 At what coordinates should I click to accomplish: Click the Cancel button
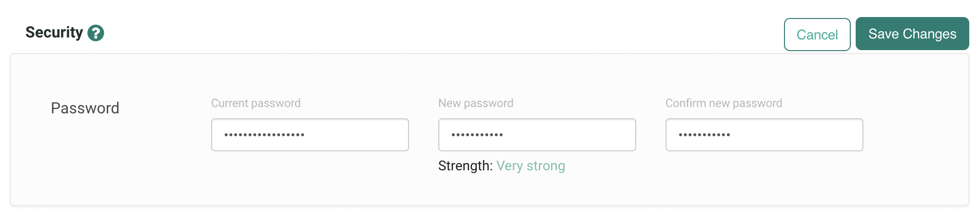click(817, 35)
